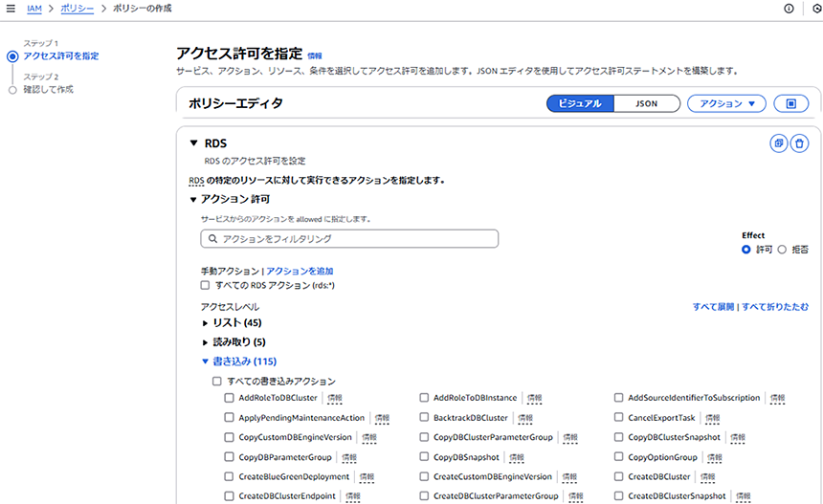823x504 pixels.
Task: Open the アクション dropdown menu
Action: click(x=726, y=103)
